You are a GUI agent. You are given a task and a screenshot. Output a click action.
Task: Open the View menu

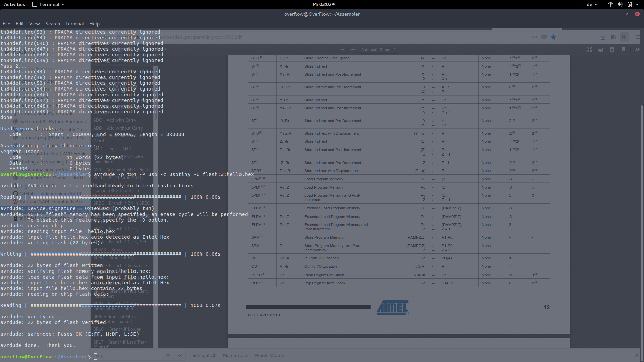(x=34, y=24)
